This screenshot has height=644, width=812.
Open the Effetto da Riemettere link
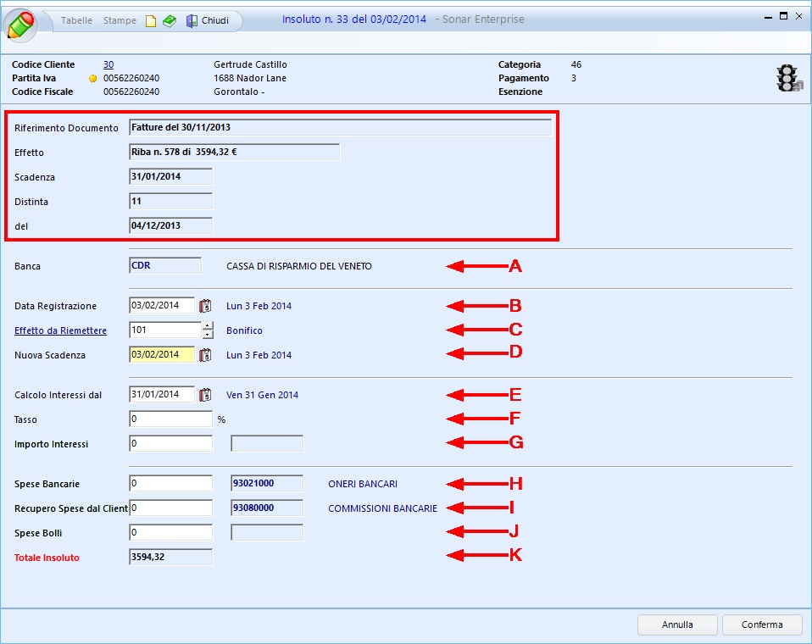(x=54, y=330)
